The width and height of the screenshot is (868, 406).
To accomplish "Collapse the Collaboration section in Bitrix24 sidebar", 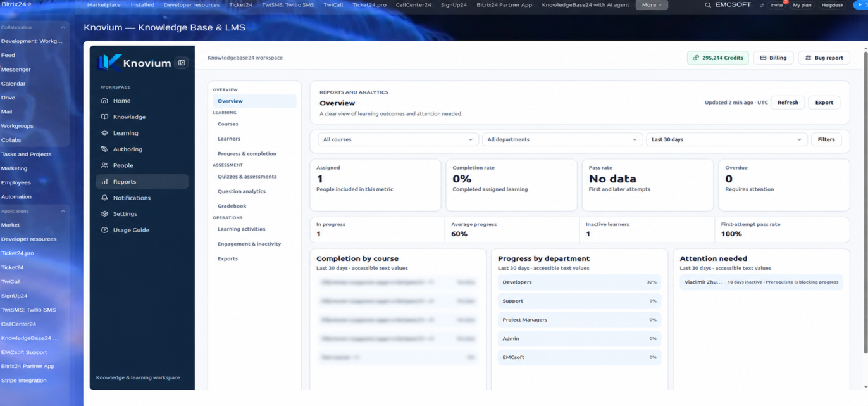I will pos(63,27).
